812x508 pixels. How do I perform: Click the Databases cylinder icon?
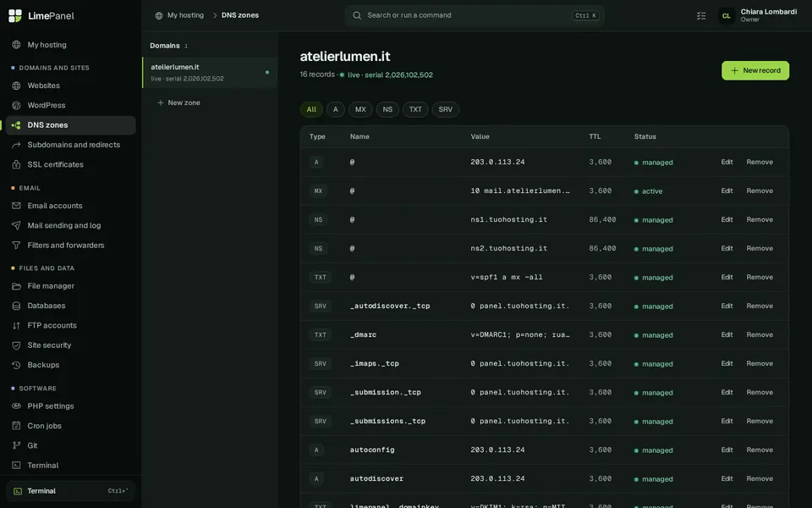[17, 306]
